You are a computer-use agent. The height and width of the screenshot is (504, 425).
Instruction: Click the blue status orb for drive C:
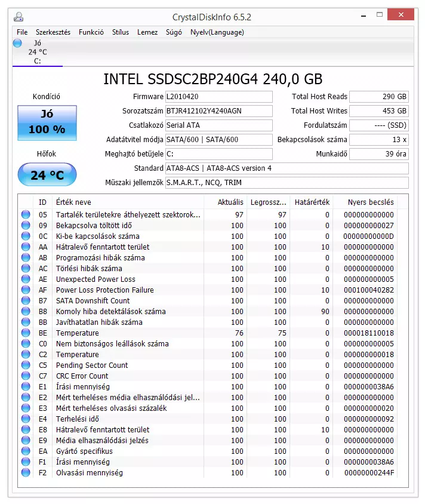coord(18,43)
